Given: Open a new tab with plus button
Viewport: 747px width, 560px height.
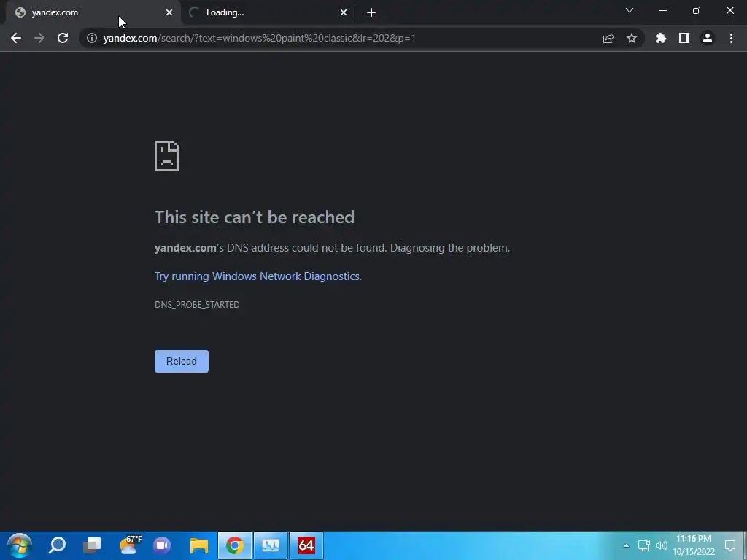Looking at the screenshot, I should (x=371, y=12).
